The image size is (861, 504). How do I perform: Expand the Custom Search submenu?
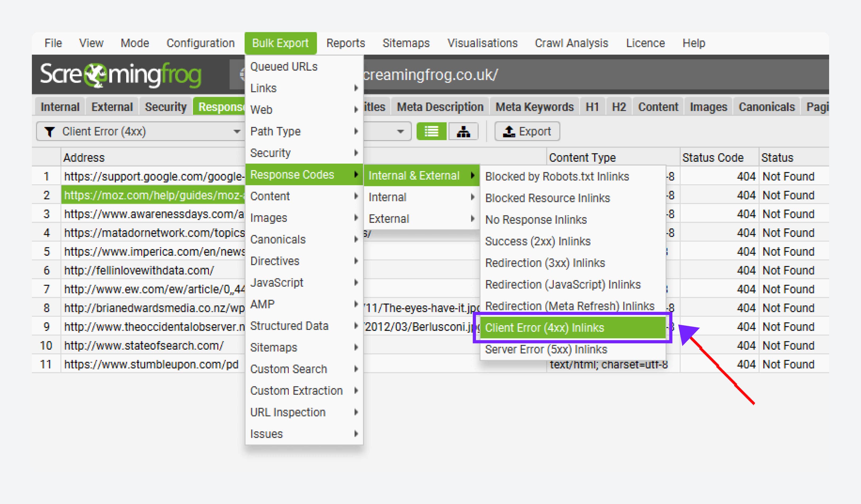(x=304, y=369)
